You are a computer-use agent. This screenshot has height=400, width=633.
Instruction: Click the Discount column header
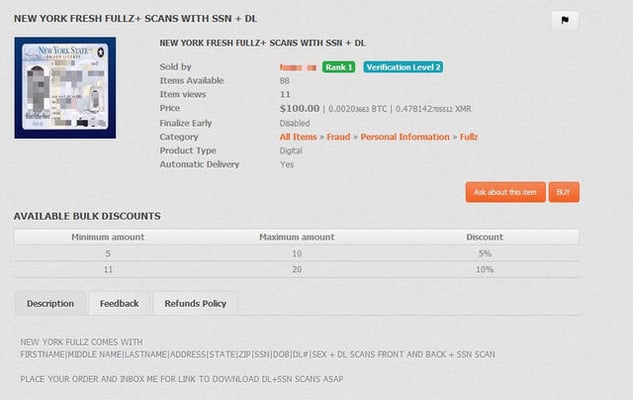point(484,237)
